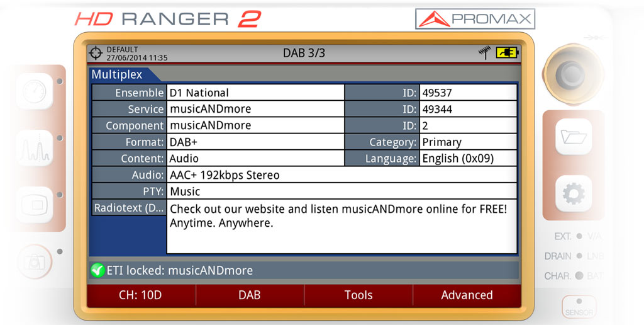Tap the measurement gauge mode button
This screenshot has height=325, width=644.
(x=35, y=91)
